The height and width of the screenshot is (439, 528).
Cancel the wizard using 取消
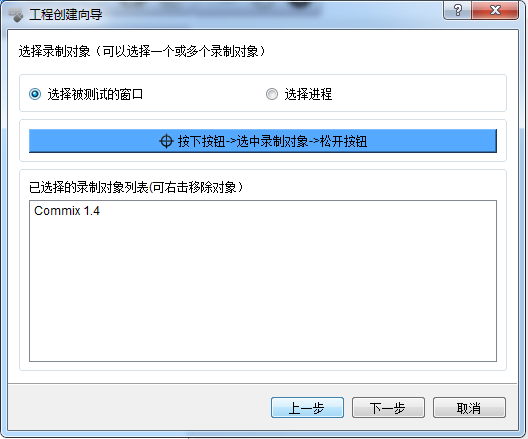(x=469, y=408)
